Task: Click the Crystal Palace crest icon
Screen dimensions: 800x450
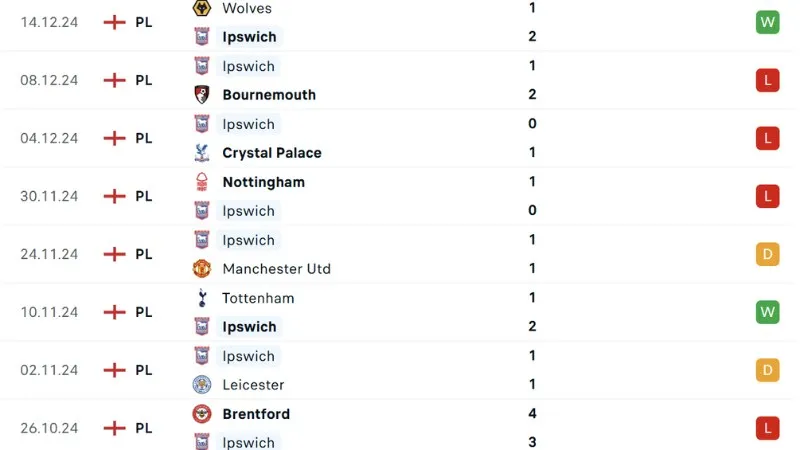Action: point(202,153)
